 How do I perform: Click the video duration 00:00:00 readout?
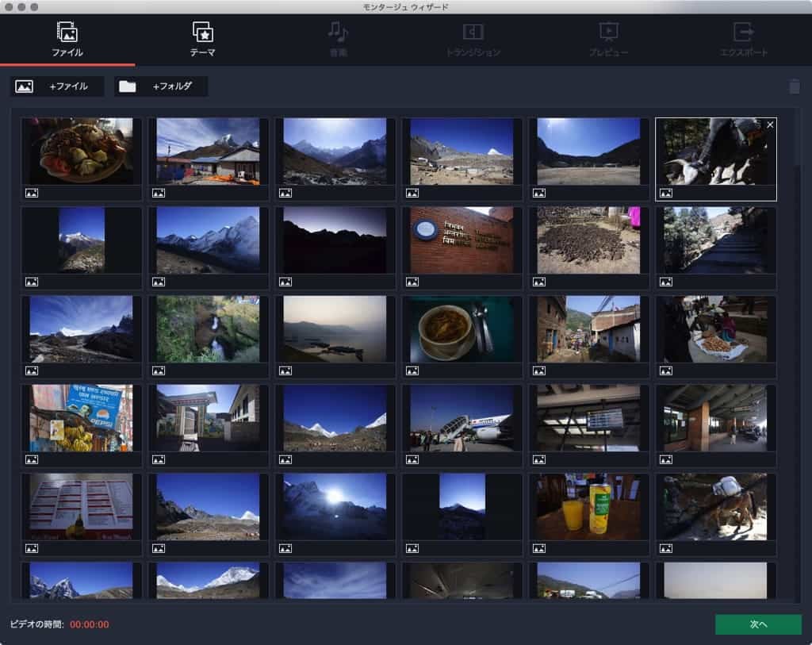[x=89, y=625]
